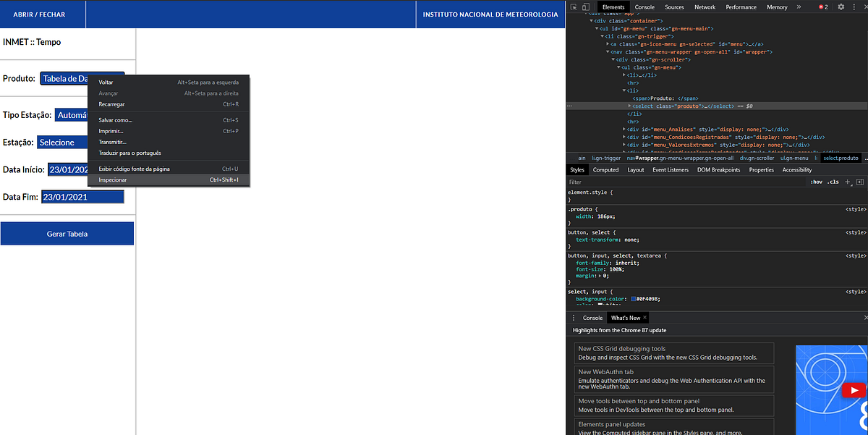The height and width of the screenshot is (435, 868).
Task: Click nav#wrapper in the breadcrumb bar
Action: pyautogui.click(x=679, y=158)
